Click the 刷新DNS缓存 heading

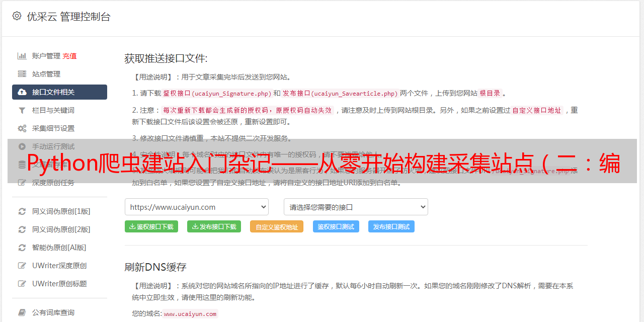click(x=155, y=267)
